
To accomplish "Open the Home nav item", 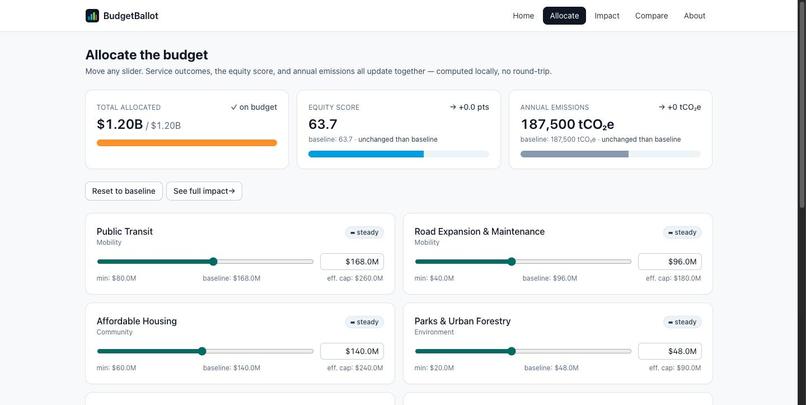I will 523,16.
